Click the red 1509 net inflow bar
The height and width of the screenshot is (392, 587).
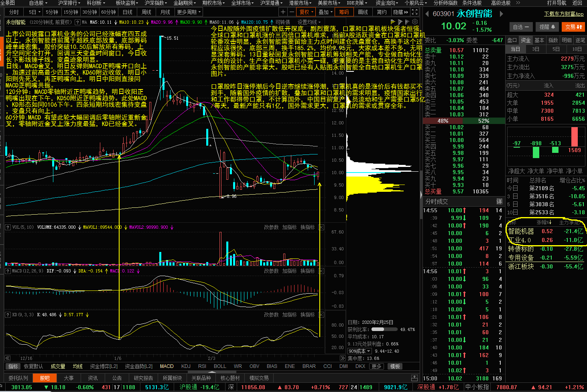[x=575, y=137]
